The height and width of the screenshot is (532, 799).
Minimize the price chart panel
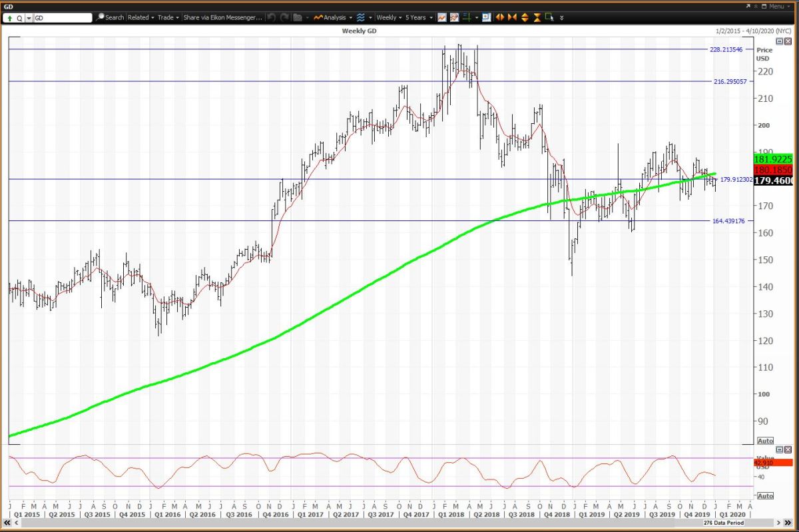(780, 41)
